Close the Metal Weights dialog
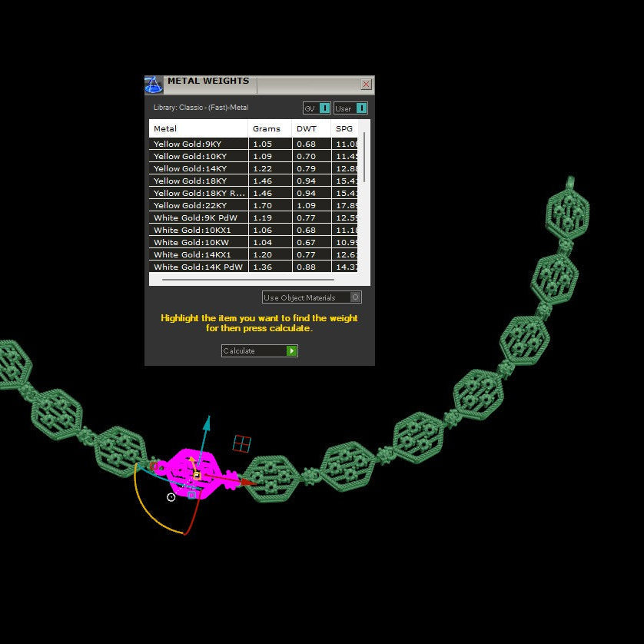The width and height of the screenshot is (644, 644). point(367,85)
